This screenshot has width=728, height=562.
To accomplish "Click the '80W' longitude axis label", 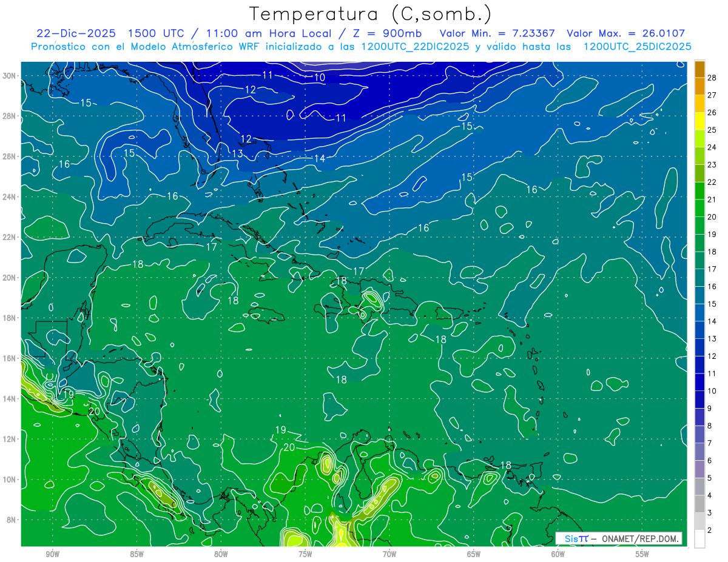I will tap(221, 554).
